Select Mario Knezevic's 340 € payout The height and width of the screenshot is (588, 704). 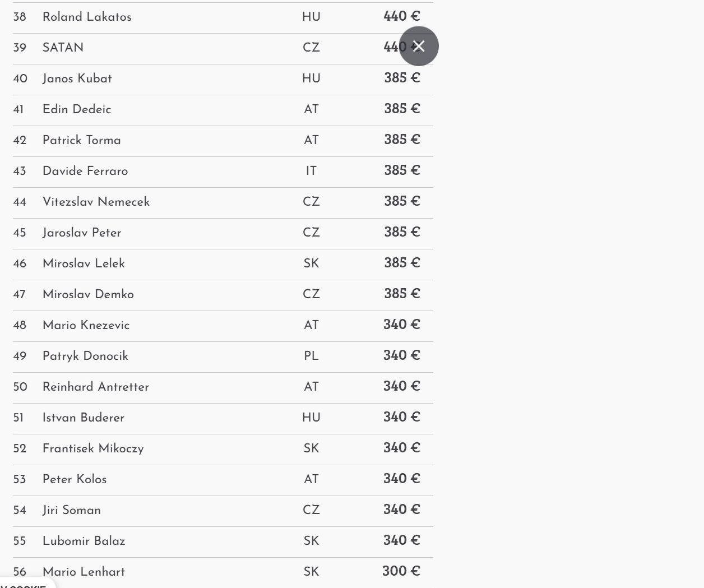click(401, 325)
